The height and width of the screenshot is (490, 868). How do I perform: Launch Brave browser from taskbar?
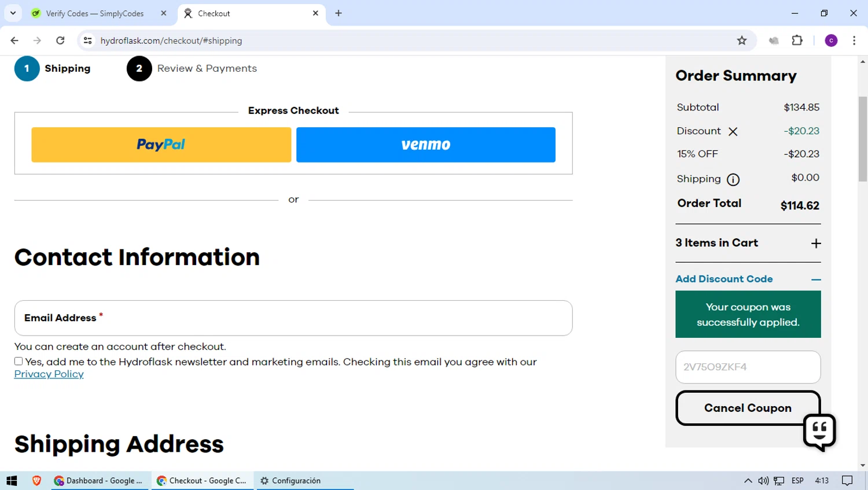coord(36,481)
